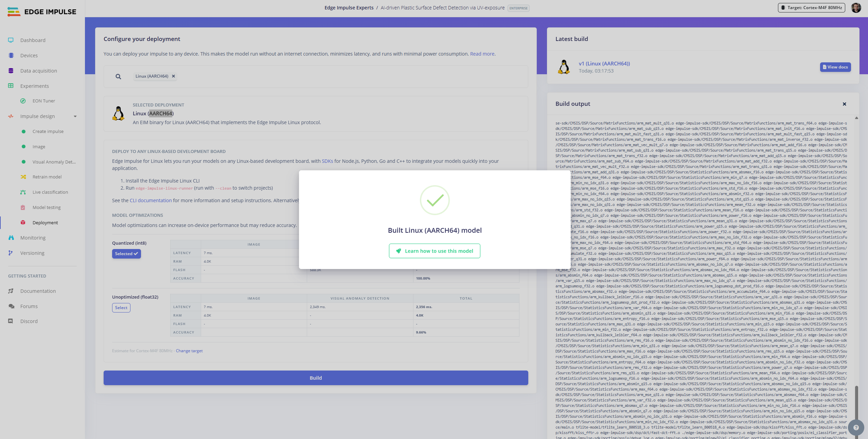Select the Unoptimized (float32) option

(121, 307)
